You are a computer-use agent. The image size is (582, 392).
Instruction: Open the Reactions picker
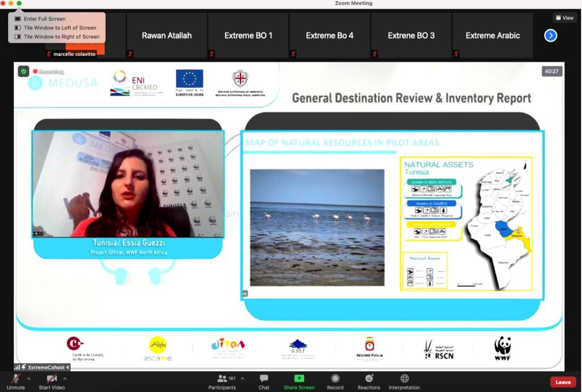(369, 379)
